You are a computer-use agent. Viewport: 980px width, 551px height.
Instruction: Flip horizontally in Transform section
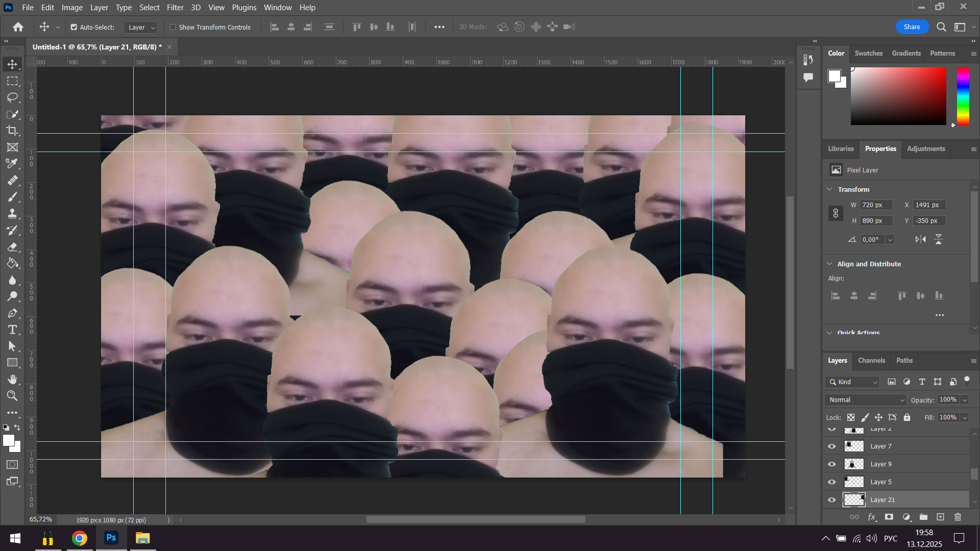click(920, 239)
